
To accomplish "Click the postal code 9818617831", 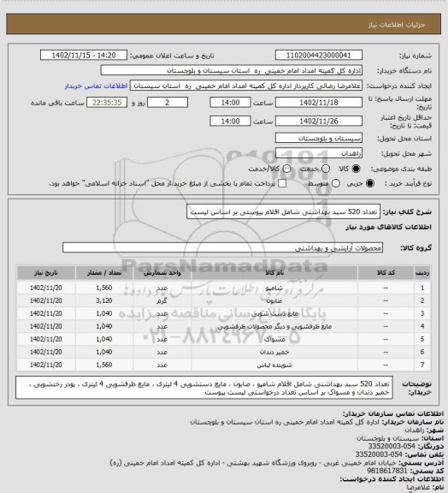I will 386,471.
